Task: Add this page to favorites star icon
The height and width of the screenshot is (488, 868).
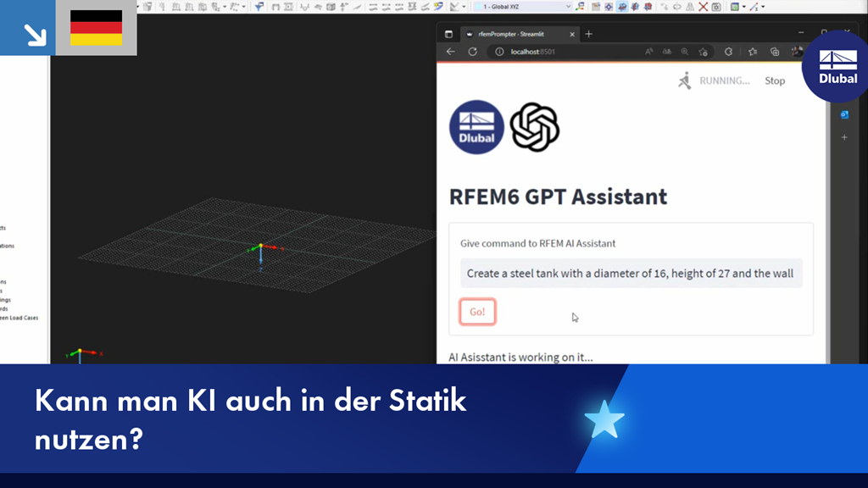Action: [x=703, y=52]
